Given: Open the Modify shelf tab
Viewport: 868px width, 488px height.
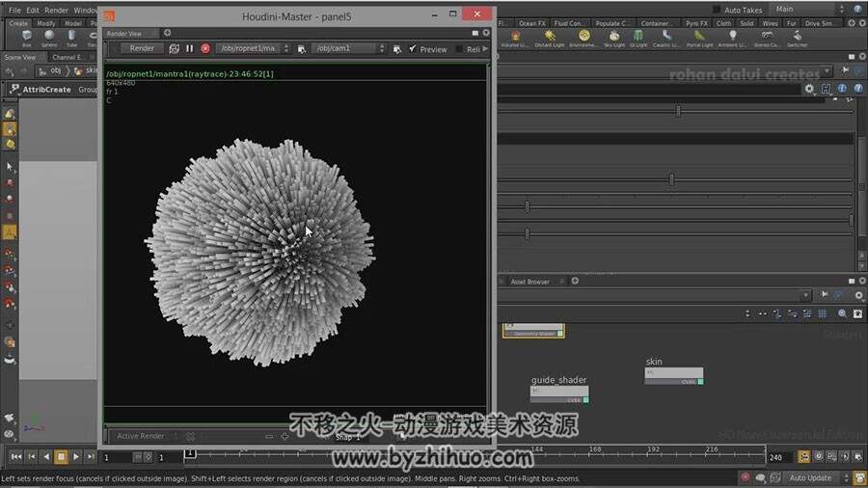Looking at the screenshot, I should coord(46,23).
